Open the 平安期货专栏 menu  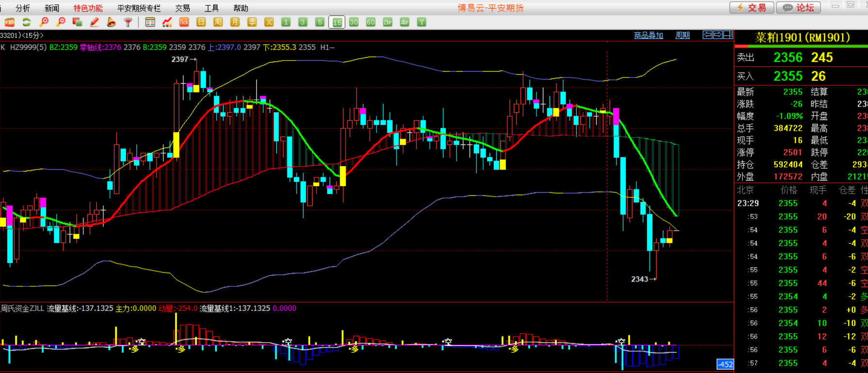139,8
